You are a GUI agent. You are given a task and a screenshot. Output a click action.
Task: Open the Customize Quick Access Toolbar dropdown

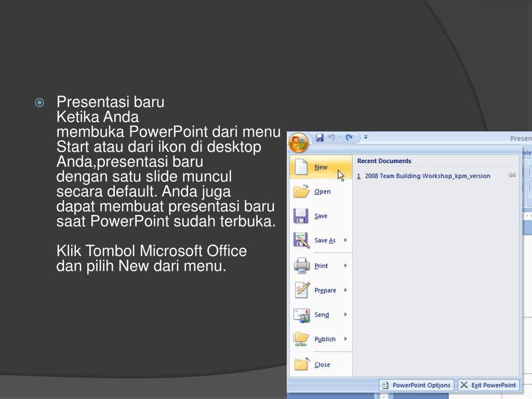point(366,137)
